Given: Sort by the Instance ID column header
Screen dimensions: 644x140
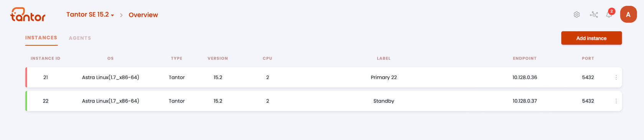Looking at the screenshot, I should pyautogui.click(x=45, y=58).
